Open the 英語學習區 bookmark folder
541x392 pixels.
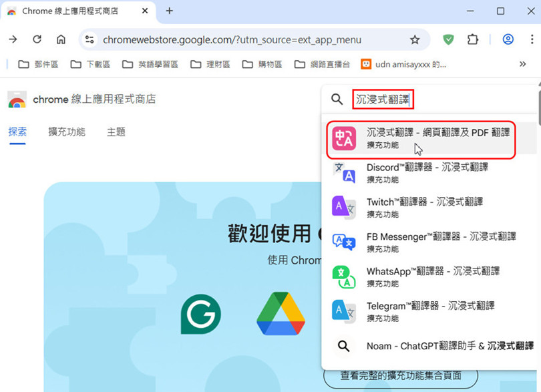pyautogui.click(x=150, y=64)
